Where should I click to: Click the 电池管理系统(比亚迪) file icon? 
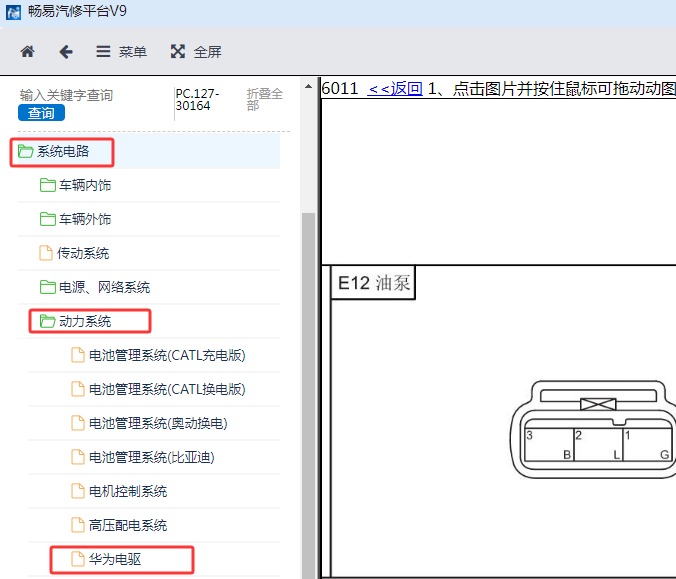[78, 457]
